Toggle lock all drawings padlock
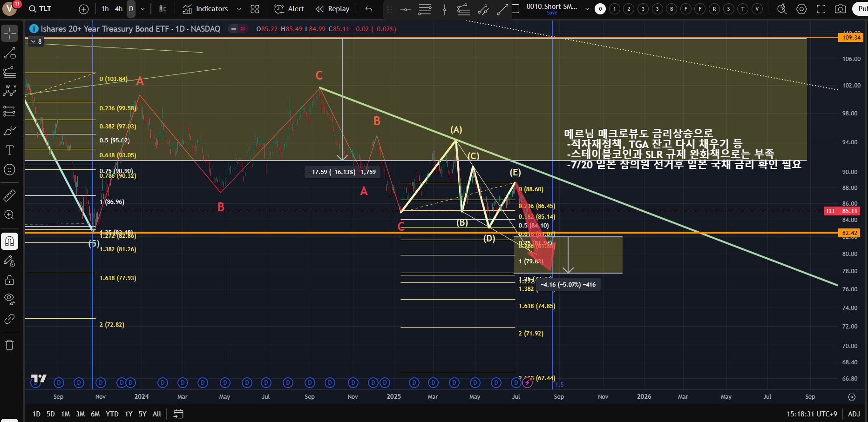This screenshot has width=868, height=422. pos(9,280)
